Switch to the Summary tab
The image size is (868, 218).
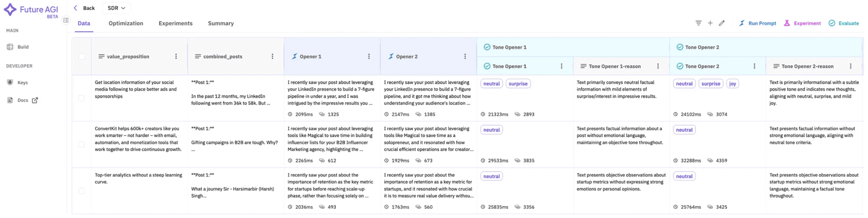[x=221, y=23]
